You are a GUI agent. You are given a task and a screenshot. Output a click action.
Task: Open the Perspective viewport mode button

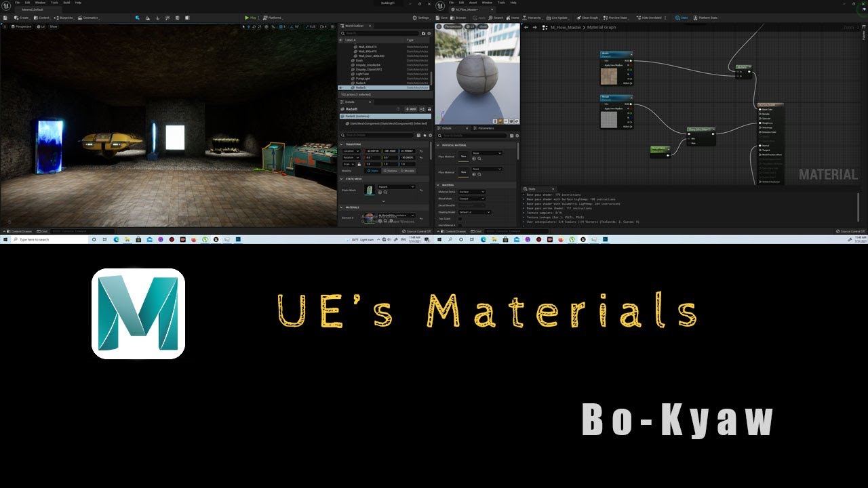[x=21, y=26]
